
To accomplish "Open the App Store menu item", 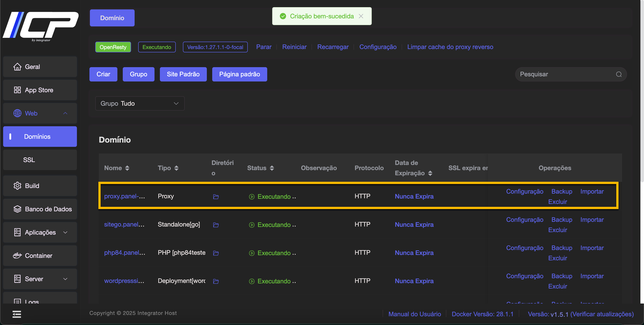I will (39, 90).
